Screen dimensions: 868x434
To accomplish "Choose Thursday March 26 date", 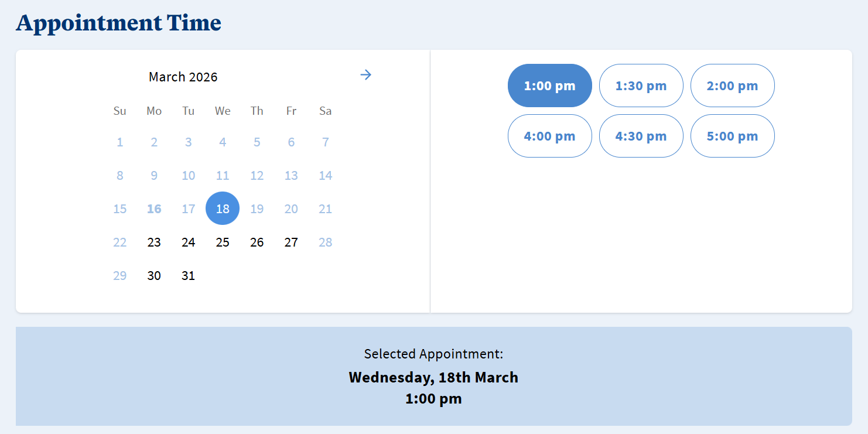I will click(x=257, y=242).
